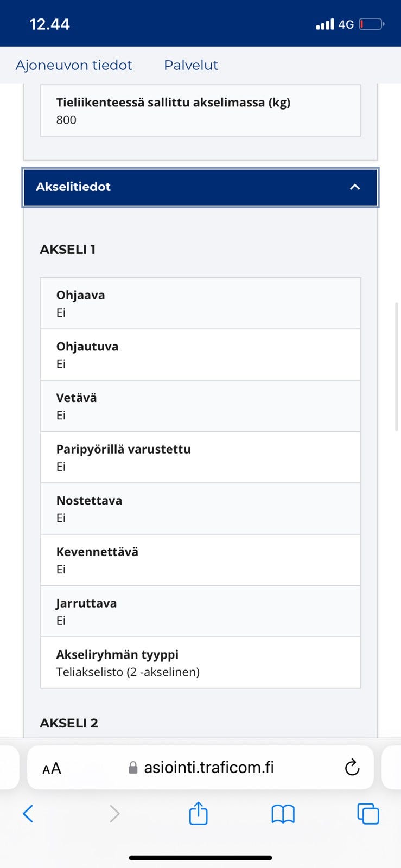
Task: Select the Ajoneuvon tiedot tab
Action: [x=74, y=65]
